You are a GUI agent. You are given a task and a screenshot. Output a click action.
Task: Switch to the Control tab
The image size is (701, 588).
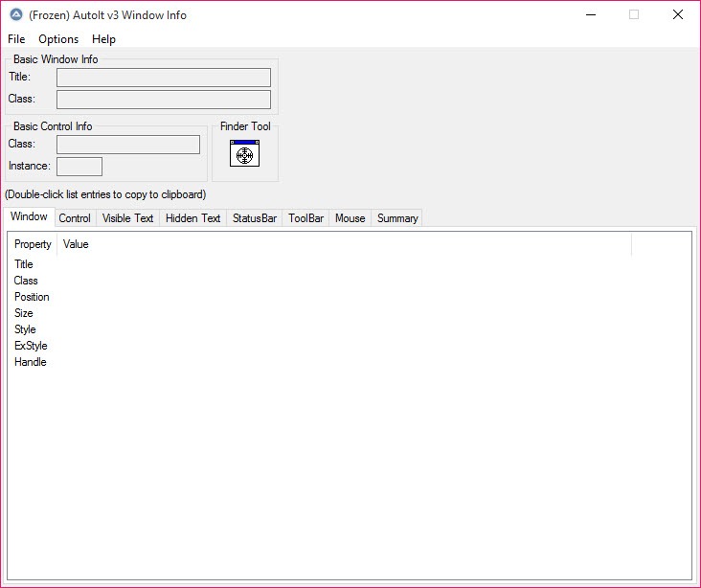click(75, 218)
